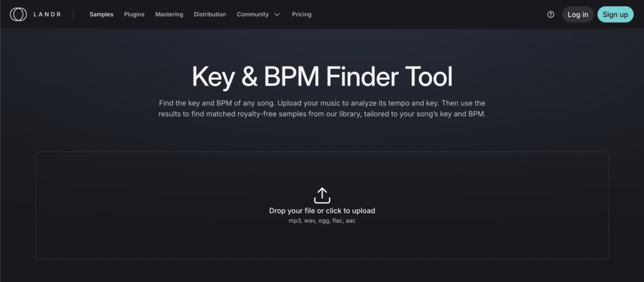Click the description paragraph under the heading

(x=322, y=108)
